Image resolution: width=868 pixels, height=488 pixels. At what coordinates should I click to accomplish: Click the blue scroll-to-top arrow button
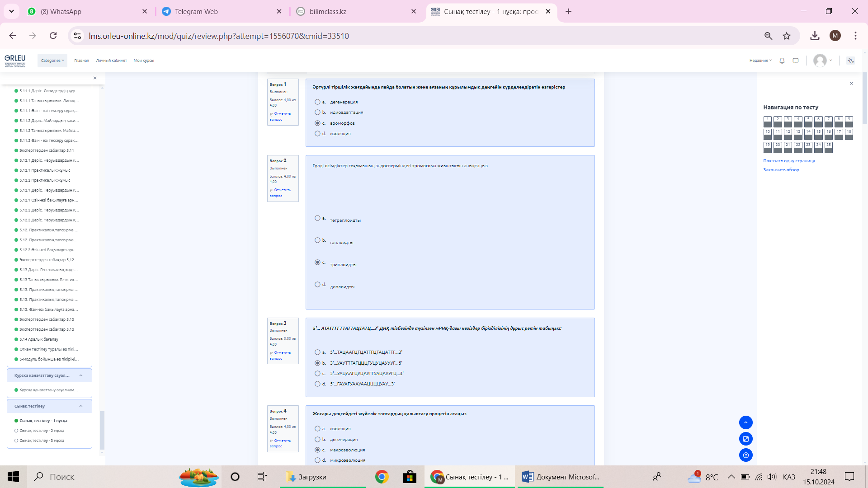(x=745, y=422)
